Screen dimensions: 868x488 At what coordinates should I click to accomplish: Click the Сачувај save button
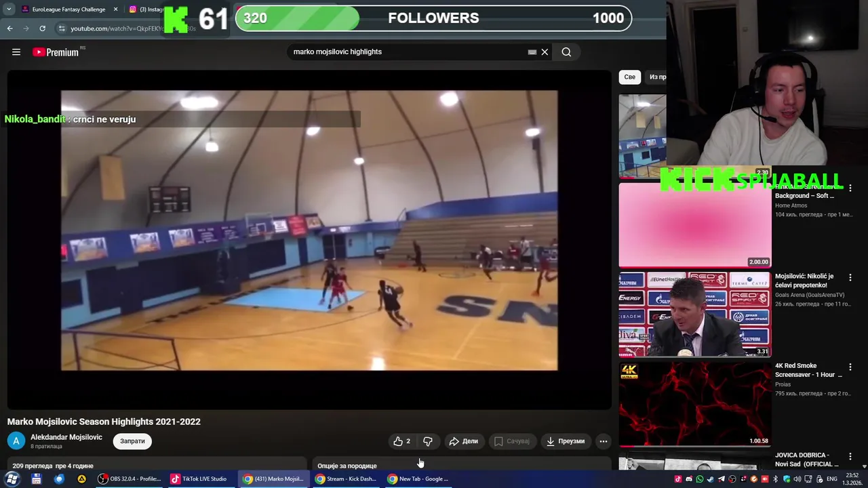[512, 441]
